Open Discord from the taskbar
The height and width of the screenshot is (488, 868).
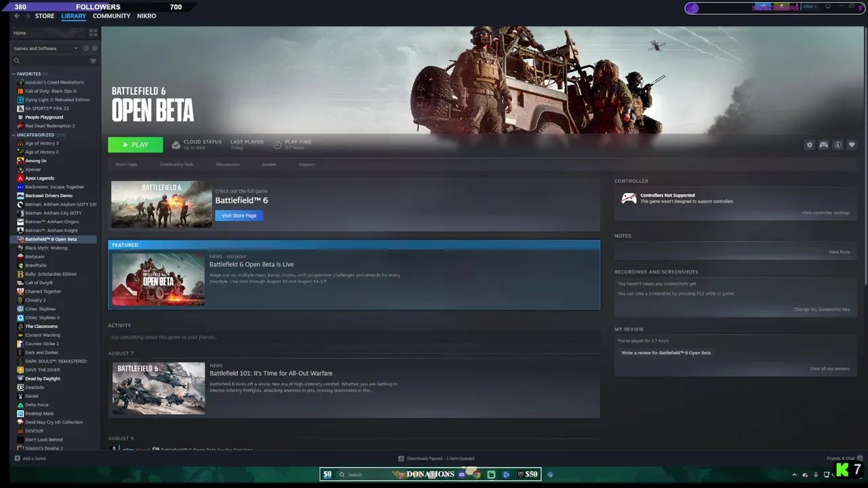click(462, 474)
